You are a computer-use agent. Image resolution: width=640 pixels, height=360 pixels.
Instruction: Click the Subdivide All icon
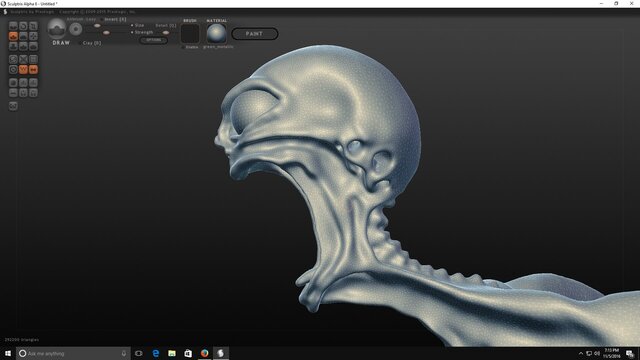(33, 60)
